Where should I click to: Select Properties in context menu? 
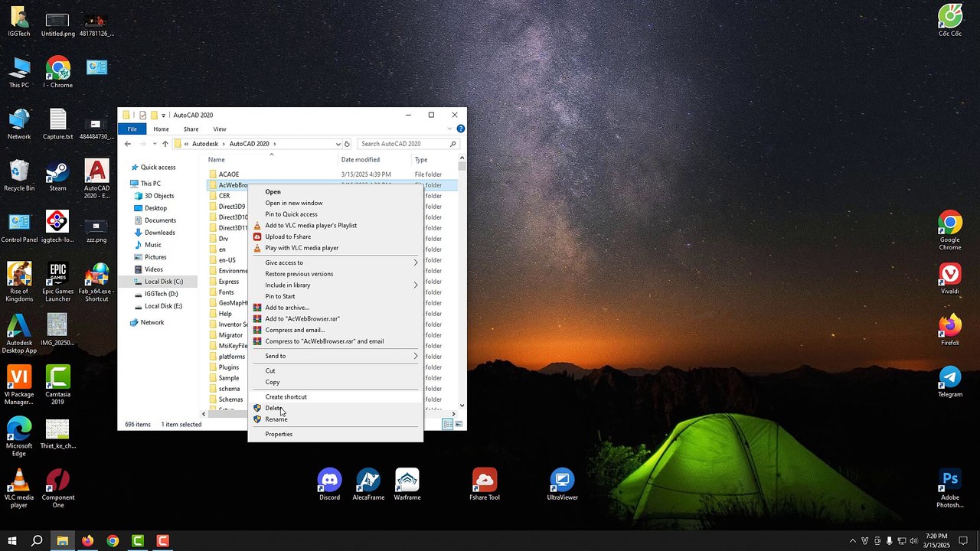(335, 434)
